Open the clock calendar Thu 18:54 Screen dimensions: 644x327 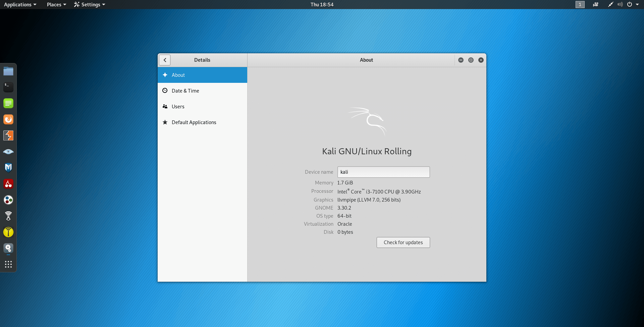pyautogui.click(x=322, y=4)
